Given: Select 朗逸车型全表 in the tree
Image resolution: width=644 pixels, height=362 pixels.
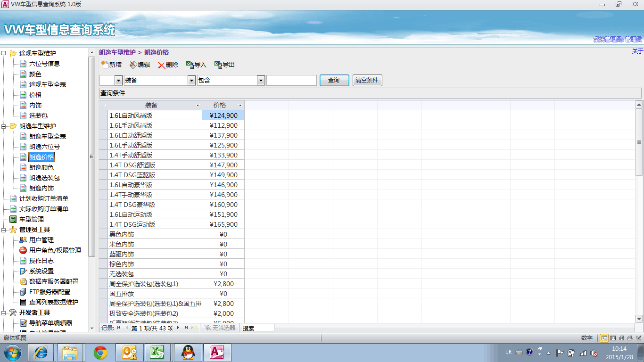Looking at the screenshot, I should tap(48, 136).
